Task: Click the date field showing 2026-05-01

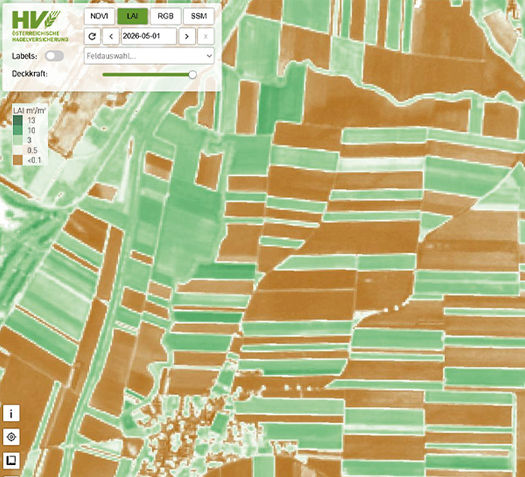Action: tap(149, 36)
